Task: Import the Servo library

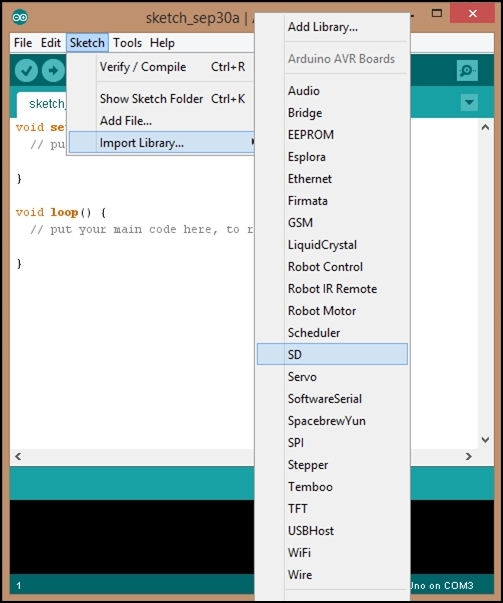Action: click(332, 376)
